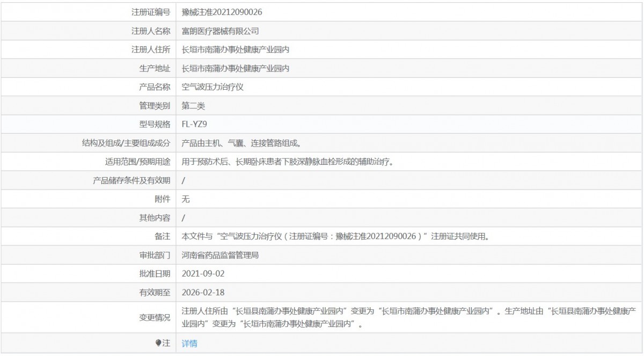Select the 产品名称 label
Viewport: 644px width, 356px height.
tap(155, 87)
